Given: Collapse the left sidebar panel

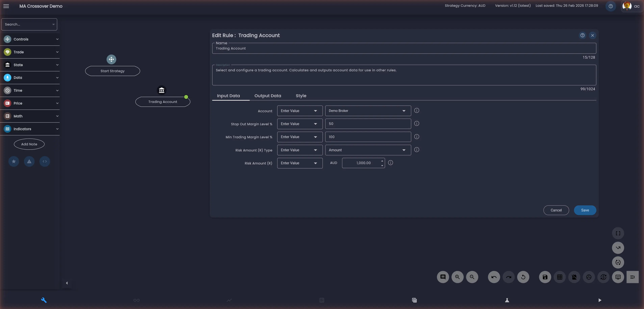Looking at the screenshot, I should (x=67, y=283).
